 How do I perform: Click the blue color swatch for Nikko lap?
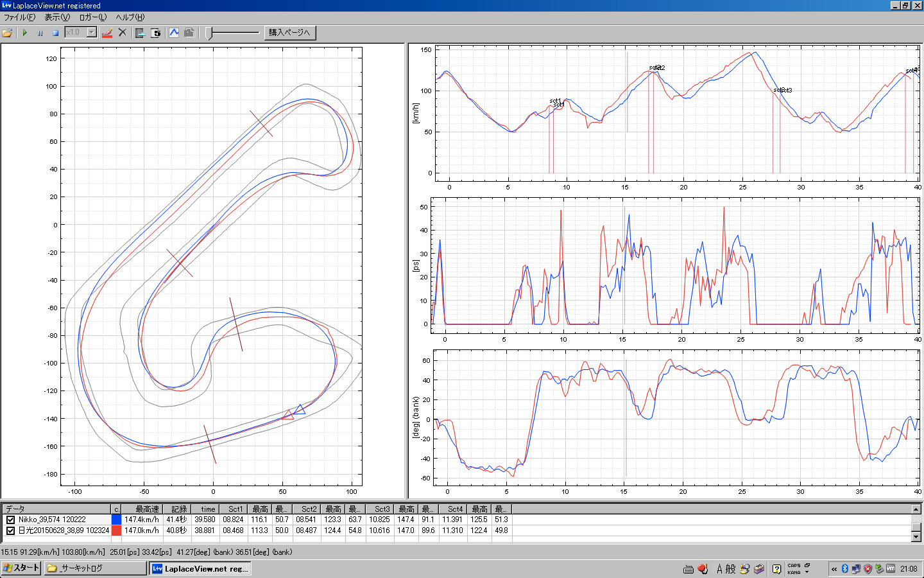point(116,520)
